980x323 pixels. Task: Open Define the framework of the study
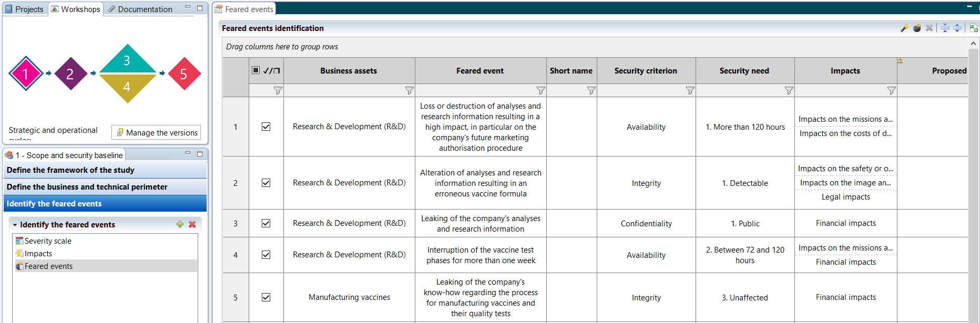105,170
